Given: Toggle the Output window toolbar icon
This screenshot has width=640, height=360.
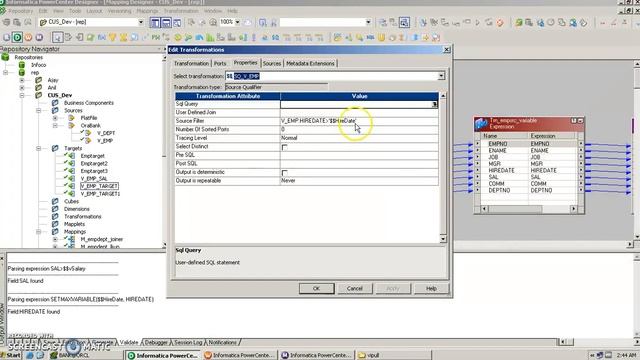Looking at the screenshot, I should 166,22.
